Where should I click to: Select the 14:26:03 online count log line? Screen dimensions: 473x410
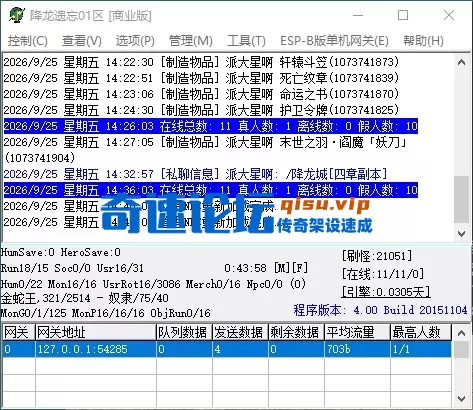click(x=211, y=126)
